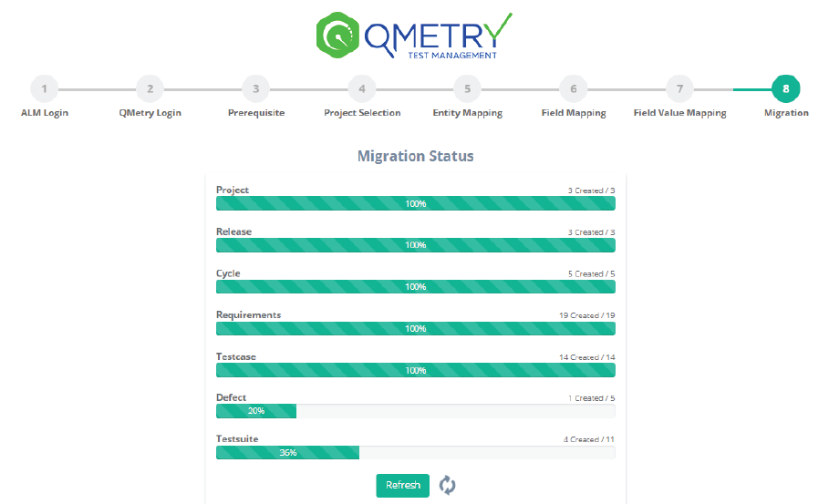Click the '4 Created / 11' count
This screenshot has width=829, height=504.
point(588,439)
